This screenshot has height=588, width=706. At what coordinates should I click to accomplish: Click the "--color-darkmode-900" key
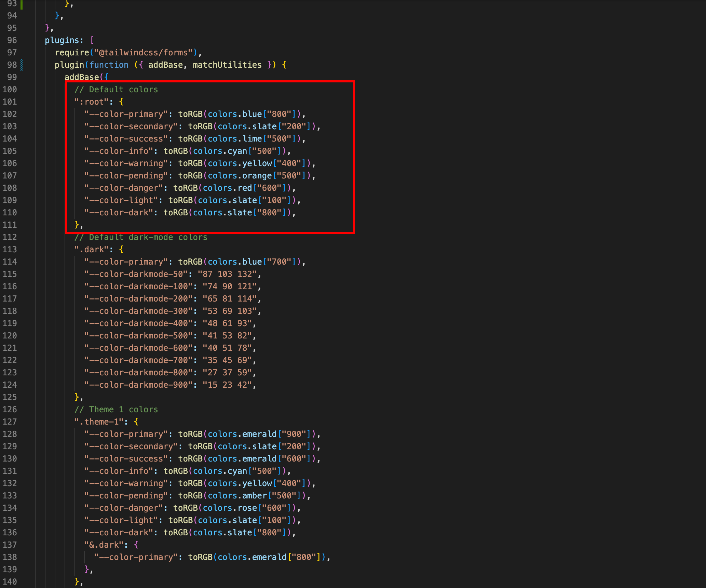click(x=138, y=385)
